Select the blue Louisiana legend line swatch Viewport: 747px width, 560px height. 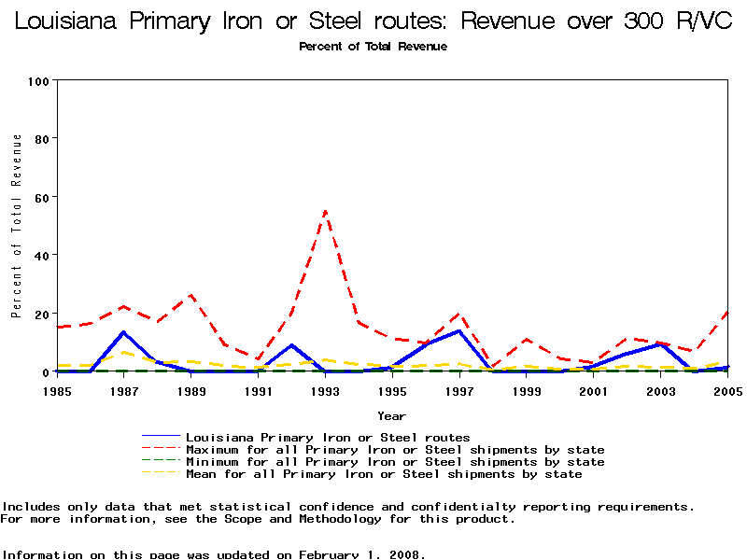[x=161, y=437]
